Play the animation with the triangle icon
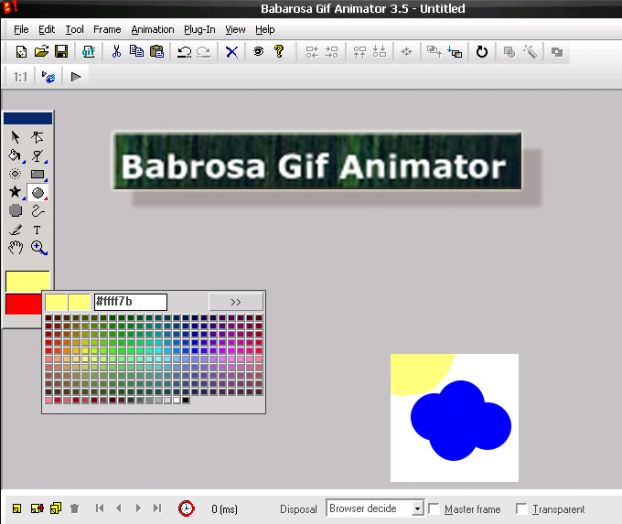This screenshot has height=524, width=622. click(x=75, y=77)
